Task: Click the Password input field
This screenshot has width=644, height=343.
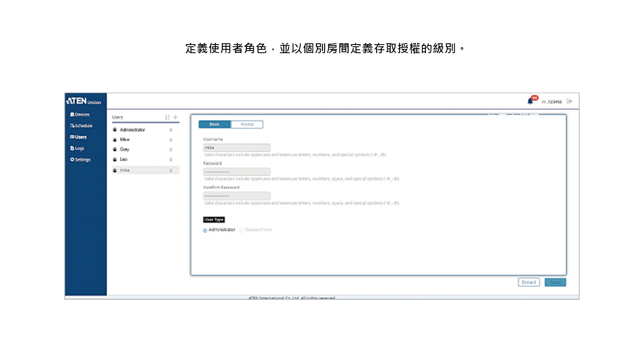Action: (237, 171)
